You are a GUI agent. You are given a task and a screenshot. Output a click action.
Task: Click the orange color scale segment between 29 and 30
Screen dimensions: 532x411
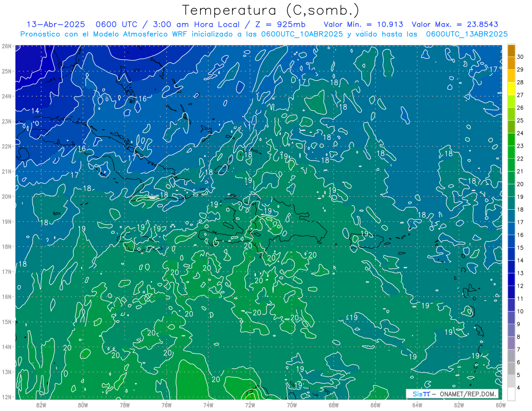(x=511, y=63)
